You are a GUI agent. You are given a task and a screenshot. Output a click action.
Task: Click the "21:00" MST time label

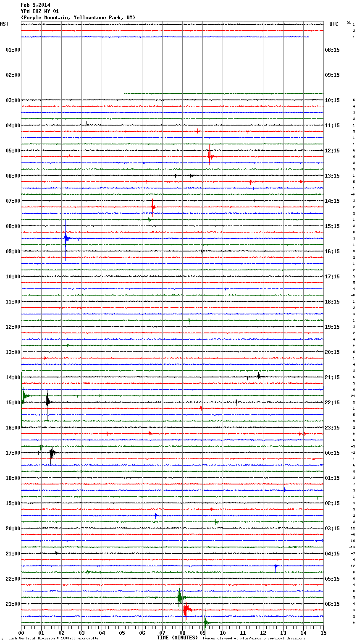click(13, 554)
